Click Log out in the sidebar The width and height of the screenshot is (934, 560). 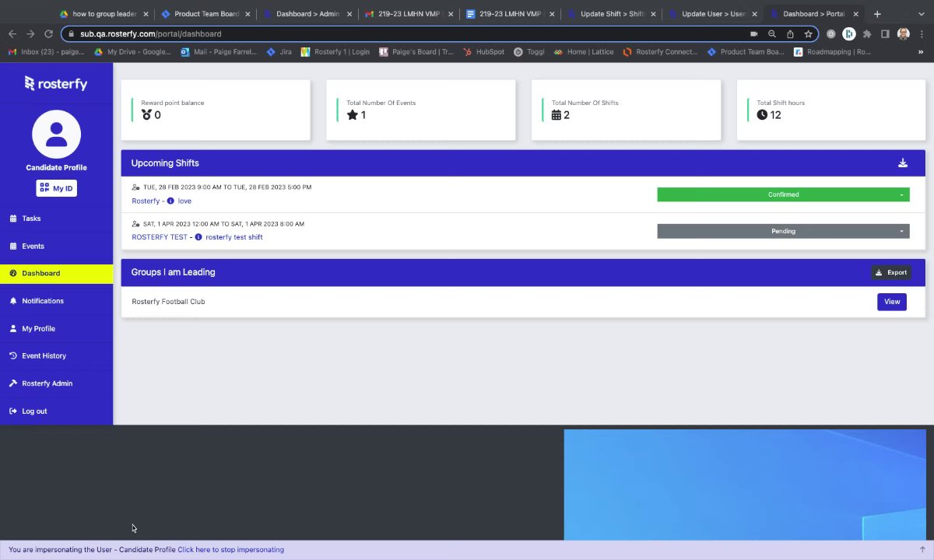coord(56,411)
